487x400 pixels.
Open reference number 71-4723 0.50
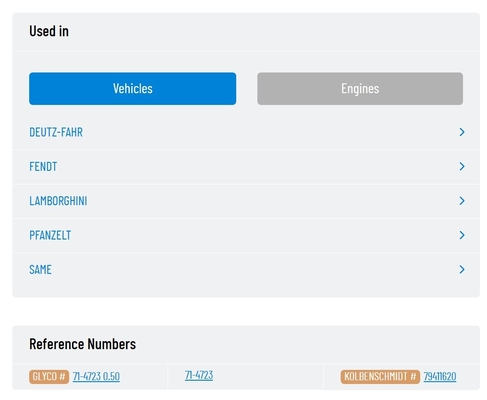pos(96,376)
